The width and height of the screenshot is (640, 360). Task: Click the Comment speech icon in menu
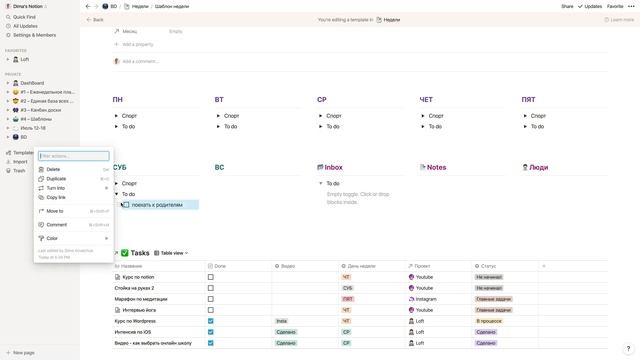point(41,225)
